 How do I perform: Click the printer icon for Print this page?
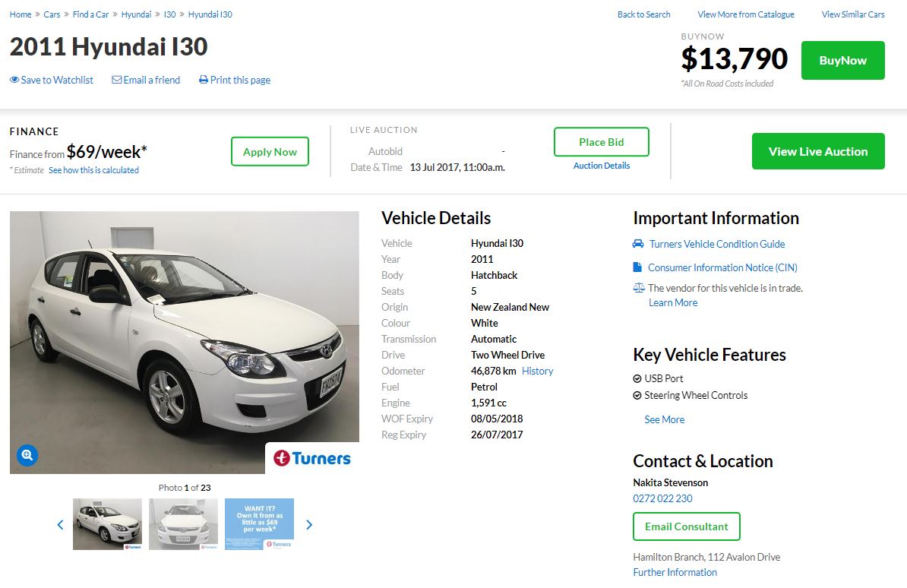pyautogui.click(x=204, y=80)
